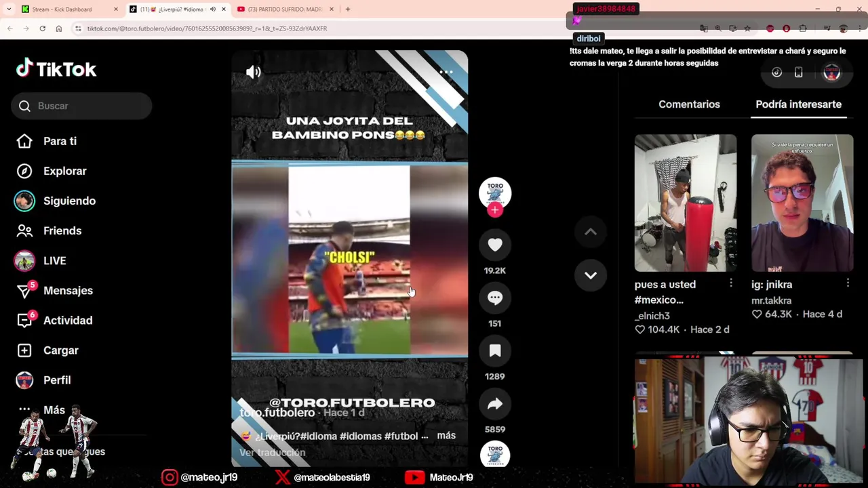Unmute the video with the speaker icon
The height and width of the screenshot is (488, 868).
coord(254,73)
